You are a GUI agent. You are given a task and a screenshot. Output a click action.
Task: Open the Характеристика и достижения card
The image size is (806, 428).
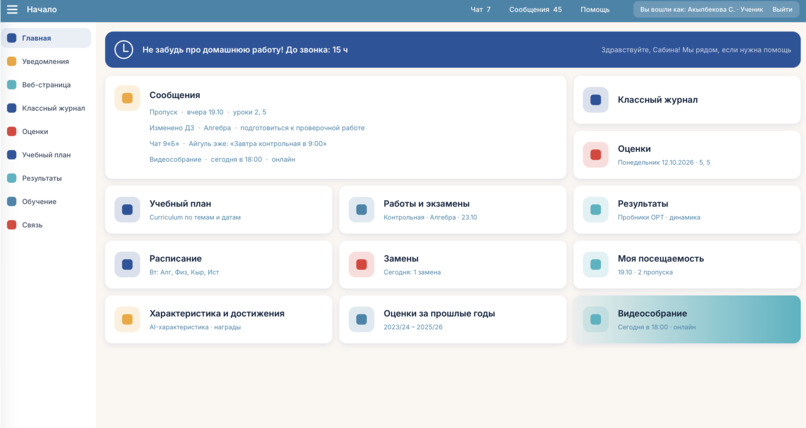[218, 319]
